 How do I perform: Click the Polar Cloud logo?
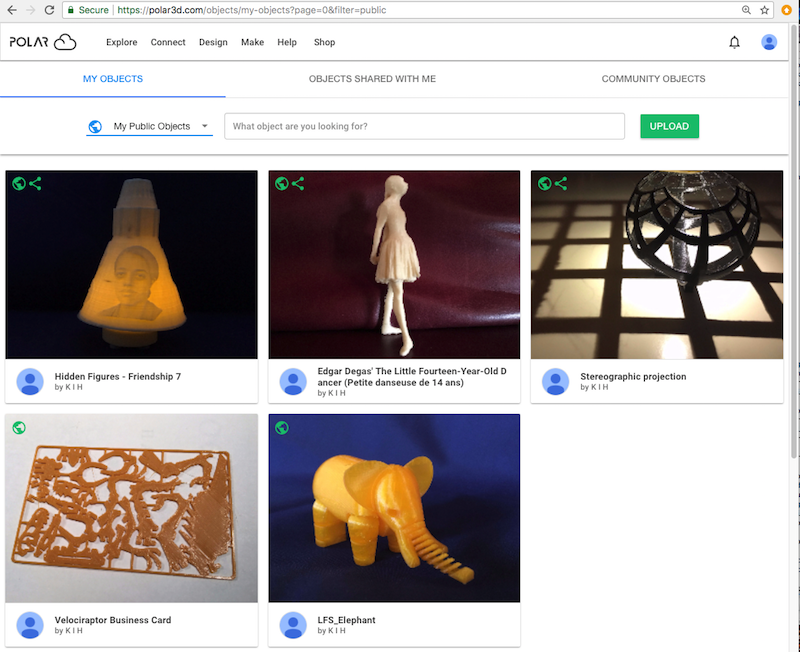point(43,42)
